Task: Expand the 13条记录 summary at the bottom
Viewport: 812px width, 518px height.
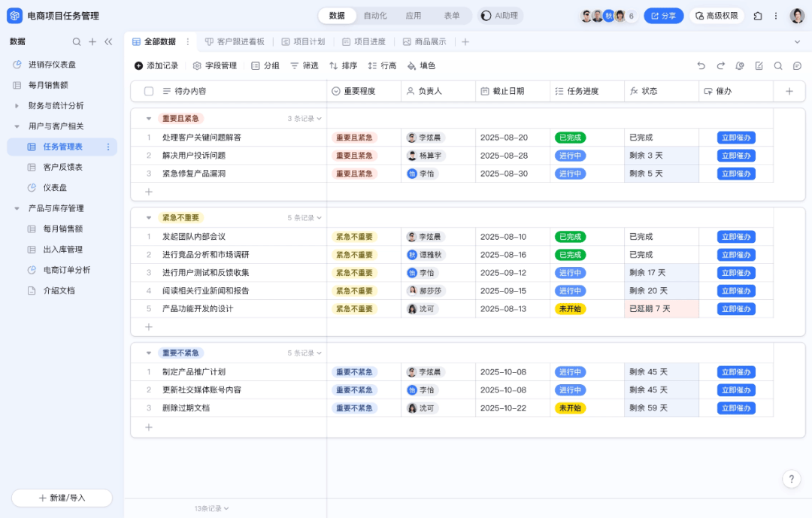Action: click(x=209, y=507)
